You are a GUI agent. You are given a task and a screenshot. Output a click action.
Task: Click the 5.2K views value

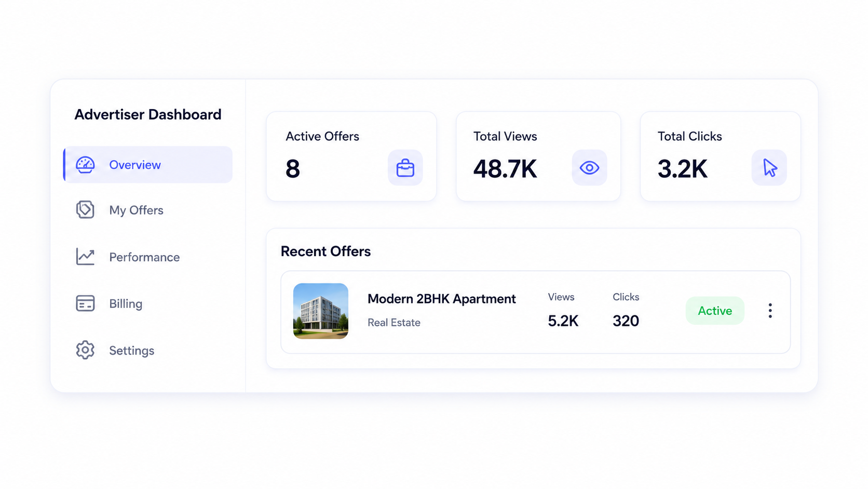pyautogui.click(x=563, y=321)
